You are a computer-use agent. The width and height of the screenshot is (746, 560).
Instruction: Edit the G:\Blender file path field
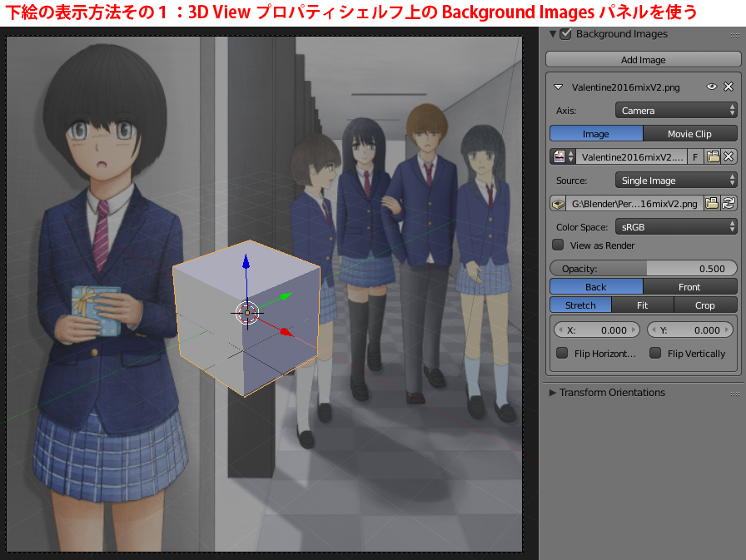coord(634,204)
